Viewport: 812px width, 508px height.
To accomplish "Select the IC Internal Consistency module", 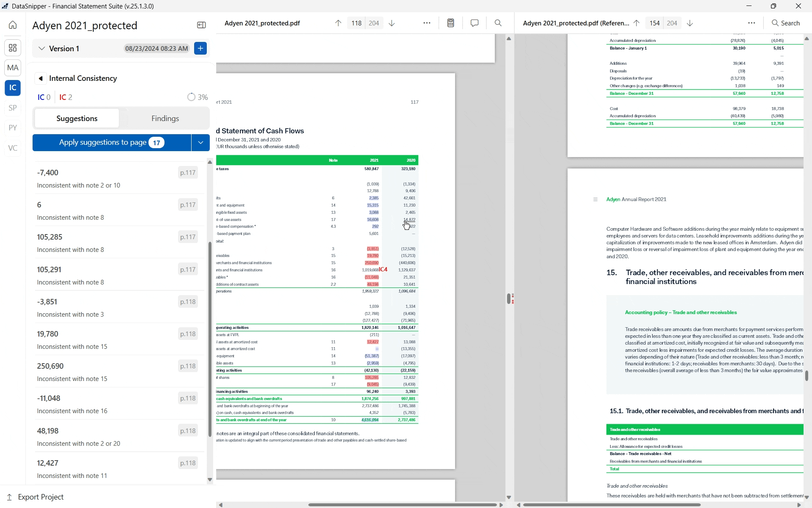I will pyautogui.click(x=12, y=88).
